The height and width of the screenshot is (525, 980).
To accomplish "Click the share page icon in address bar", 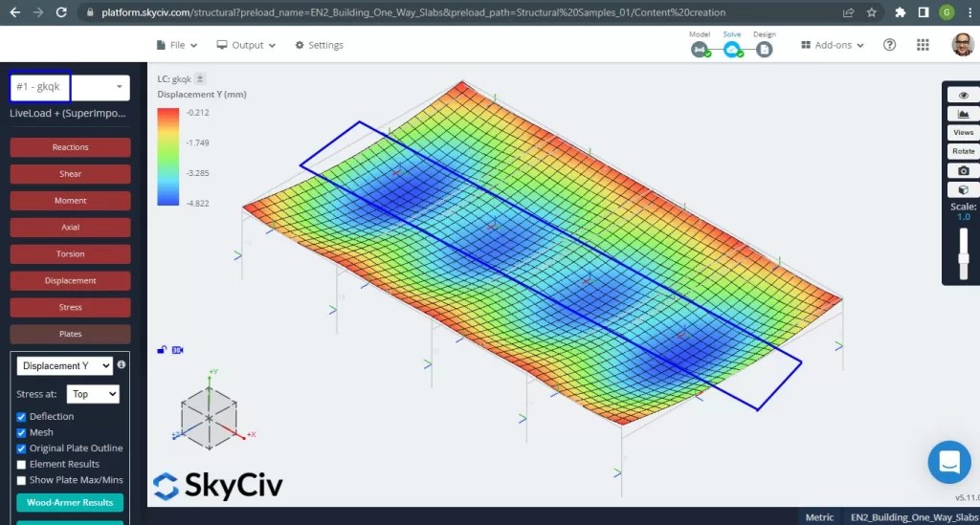I will click(848, 11).
